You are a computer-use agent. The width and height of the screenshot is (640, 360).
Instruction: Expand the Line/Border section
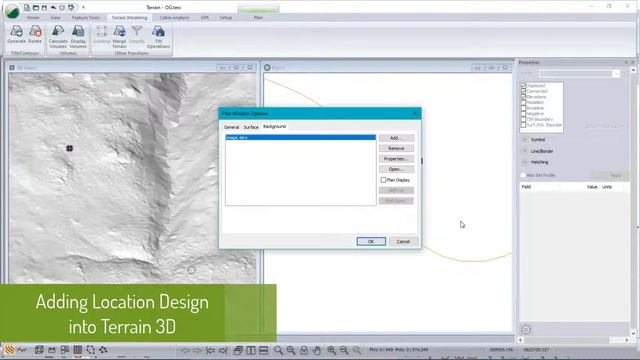click(x=525, y=151)
